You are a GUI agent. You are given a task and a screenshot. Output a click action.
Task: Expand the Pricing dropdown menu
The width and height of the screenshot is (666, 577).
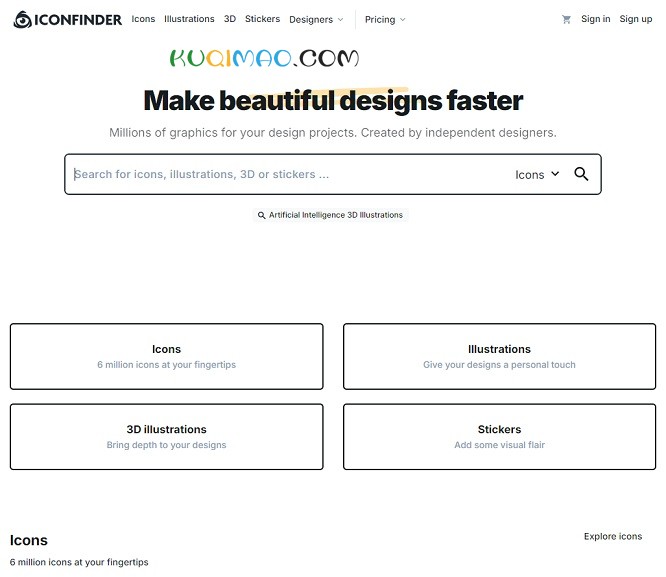click(385, 20)
